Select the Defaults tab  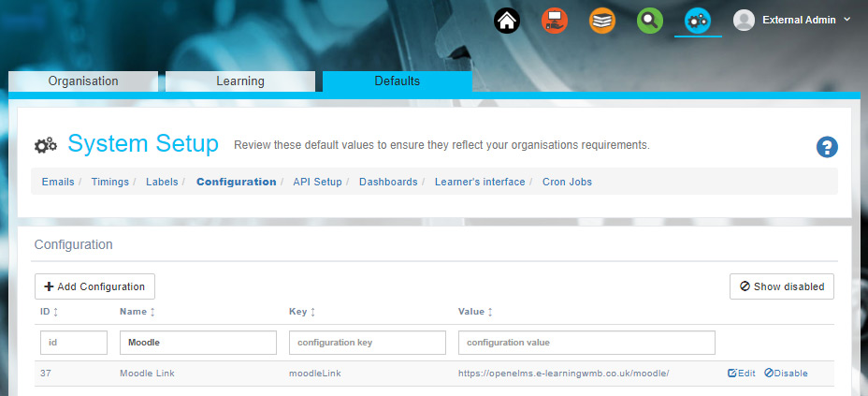(398, 81)
